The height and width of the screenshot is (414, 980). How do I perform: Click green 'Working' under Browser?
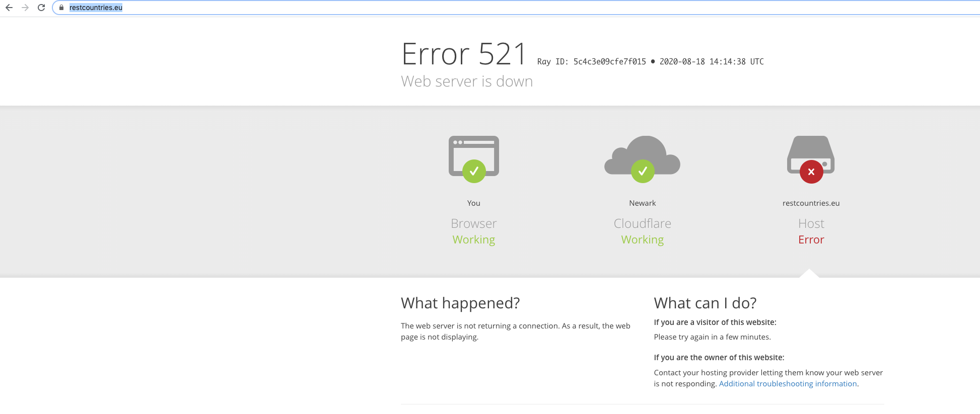tap(474, 240)
